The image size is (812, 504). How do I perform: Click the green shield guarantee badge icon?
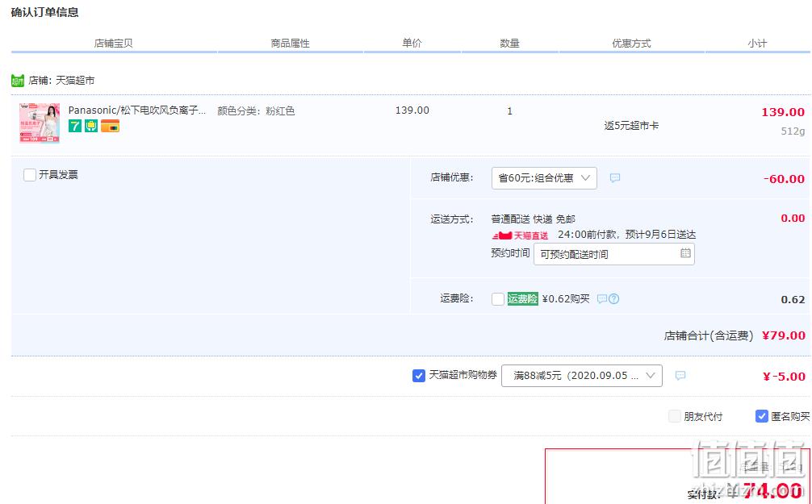click(91, 126)
